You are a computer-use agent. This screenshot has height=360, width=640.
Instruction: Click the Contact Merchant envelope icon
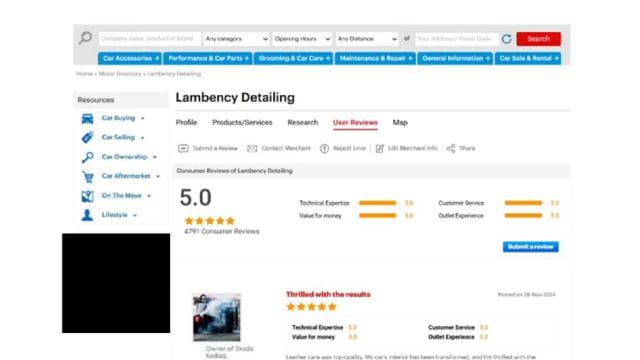coord(252,148)
